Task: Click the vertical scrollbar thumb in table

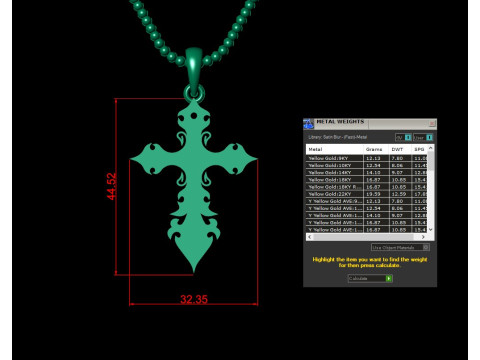Action: coord(431,161)
